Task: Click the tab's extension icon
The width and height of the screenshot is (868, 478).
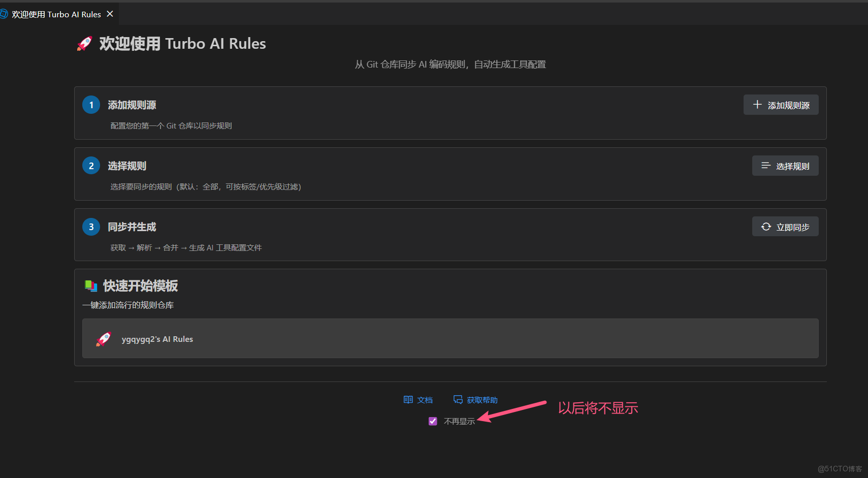Action: point(4,14)
